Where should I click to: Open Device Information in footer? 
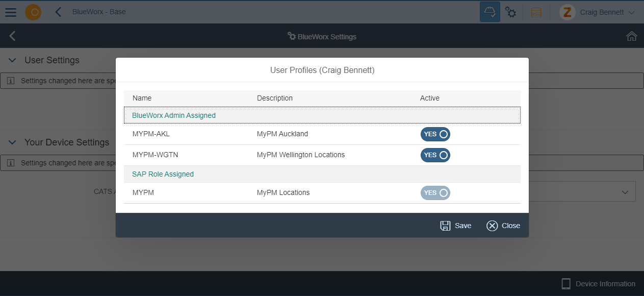598,284
